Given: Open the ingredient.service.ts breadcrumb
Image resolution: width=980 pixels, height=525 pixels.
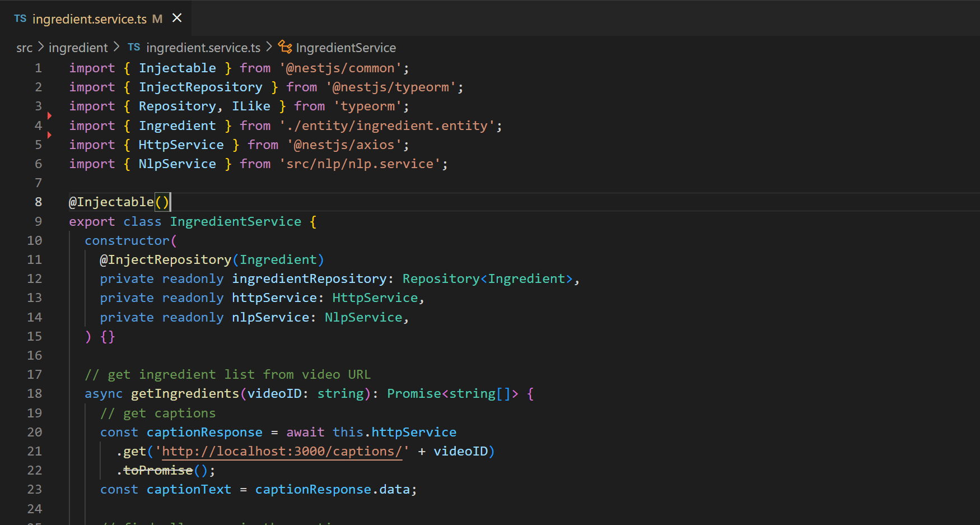Looking at the screenshot, I should pyautogui.click(x=203, y=48).
